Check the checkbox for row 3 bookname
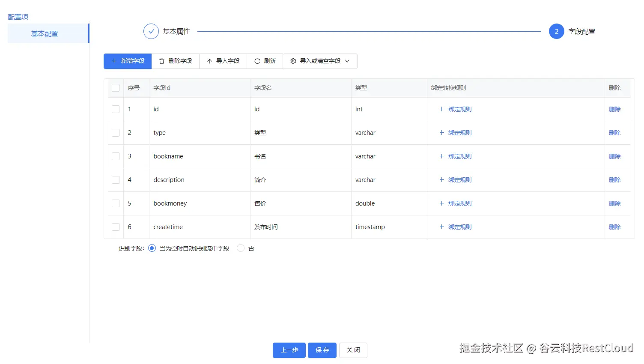644x364 pixels. coord(116,156)
